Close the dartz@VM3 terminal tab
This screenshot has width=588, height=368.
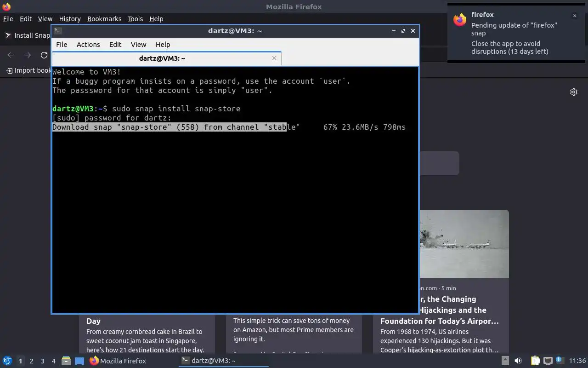(x=274, y=58)
